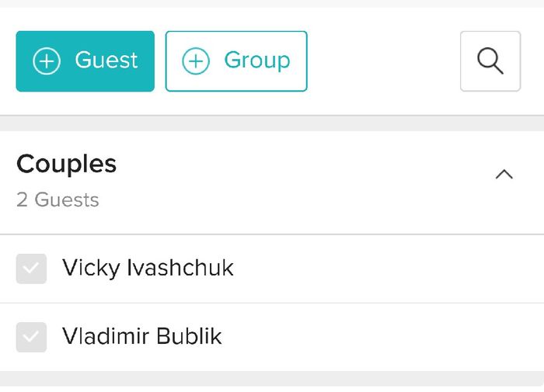Open Vladimir Bublik's guest entry by name
The image size is (544, 392).
(x=142, y=337)
